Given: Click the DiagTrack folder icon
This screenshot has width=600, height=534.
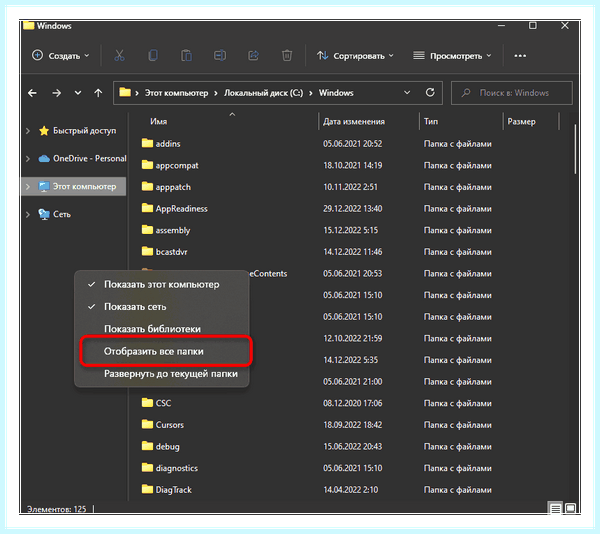Looking at the screenshot, I should 147,489.
